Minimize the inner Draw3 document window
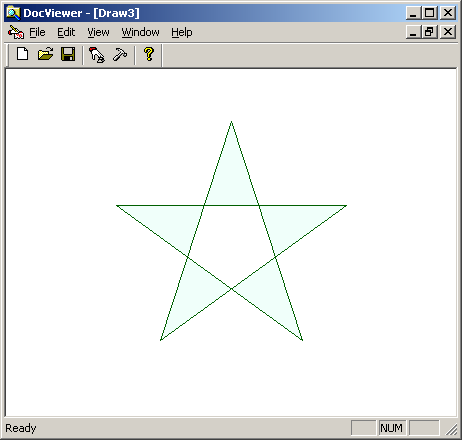The image size is (462, 440). point(413,32)
